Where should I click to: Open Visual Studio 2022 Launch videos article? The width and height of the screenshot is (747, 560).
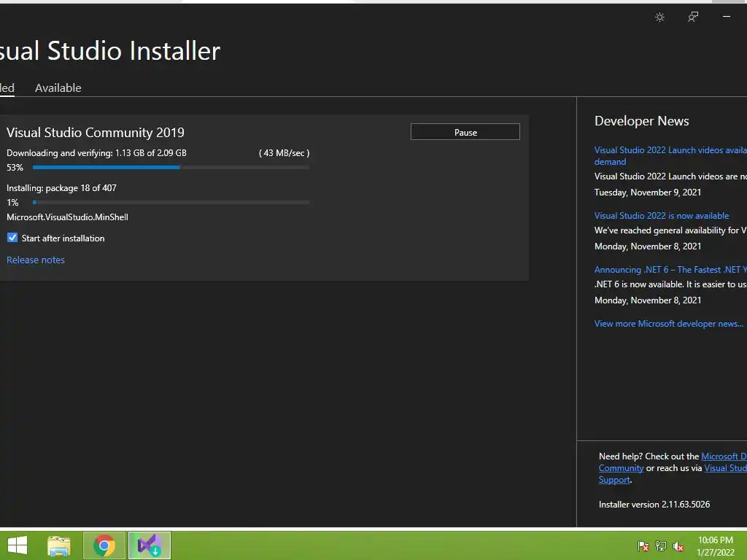670,156
